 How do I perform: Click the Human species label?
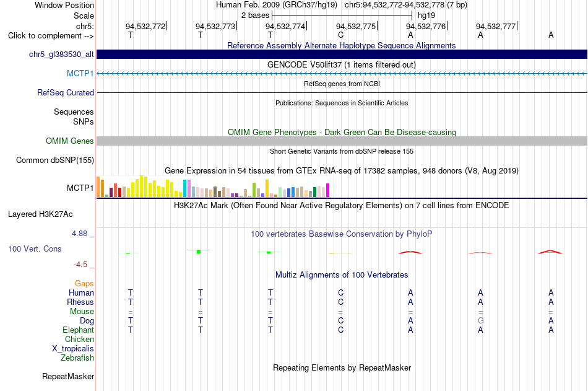[81, 292]
